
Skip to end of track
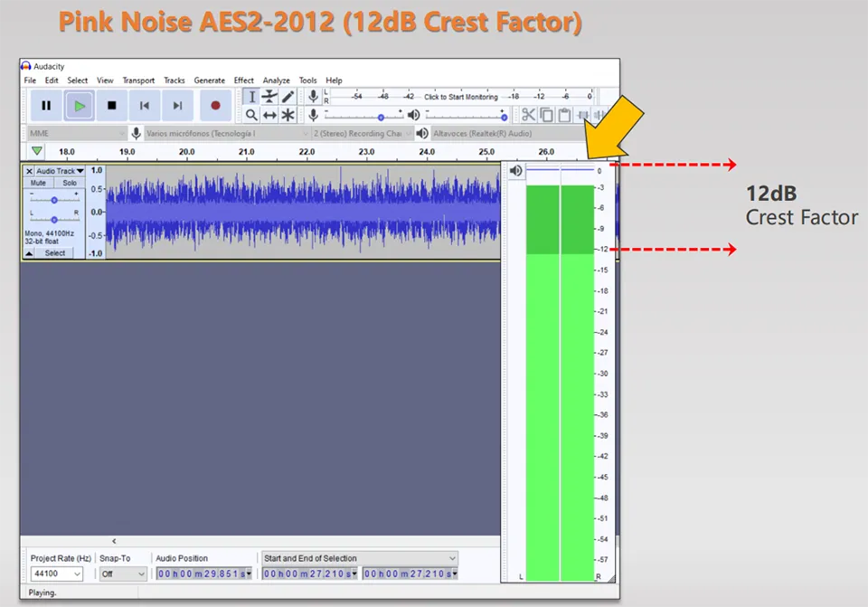click(177, 105)
